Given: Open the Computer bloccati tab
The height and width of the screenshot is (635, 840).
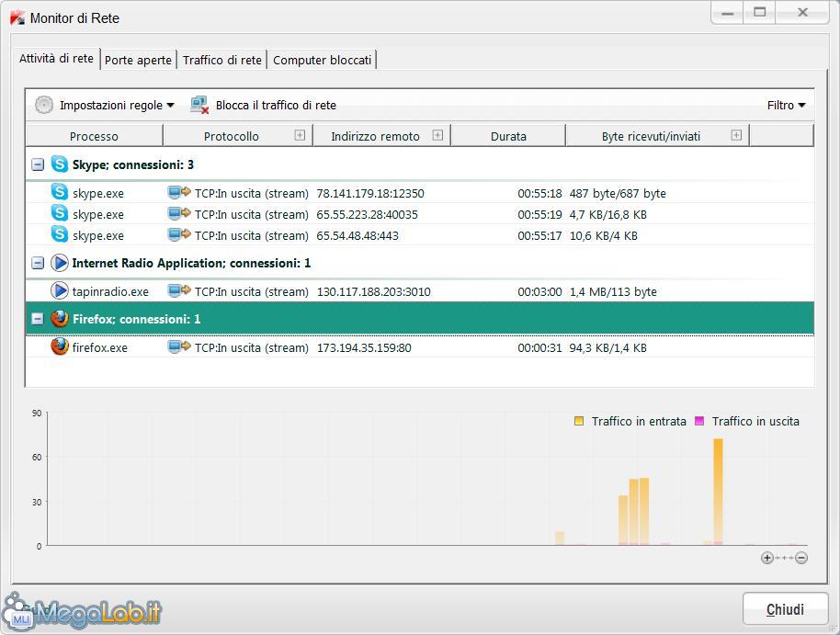Looking at the screenshot, I should 323,60.
